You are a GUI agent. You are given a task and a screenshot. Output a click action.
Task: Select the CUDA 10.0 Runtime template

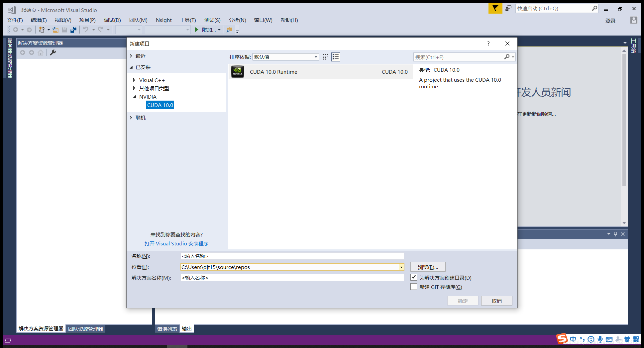320,72
